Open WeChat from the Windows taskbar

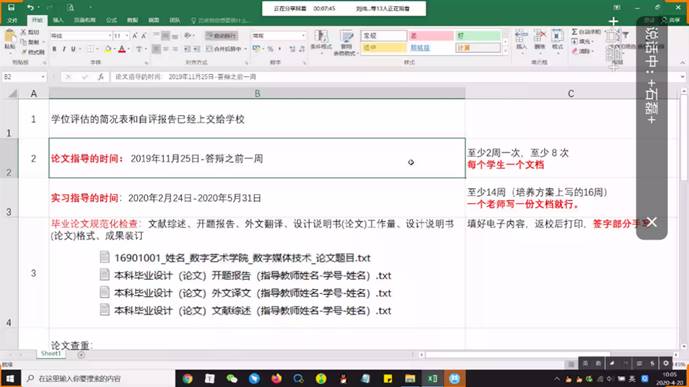[x=232, y=378]
